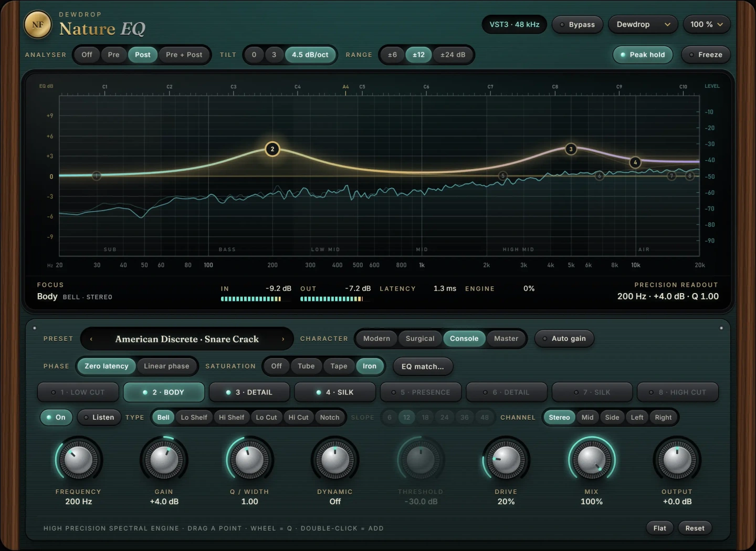Toggle Listen for the band
This screenshot has width=756, height=551.
pos(99,418)
